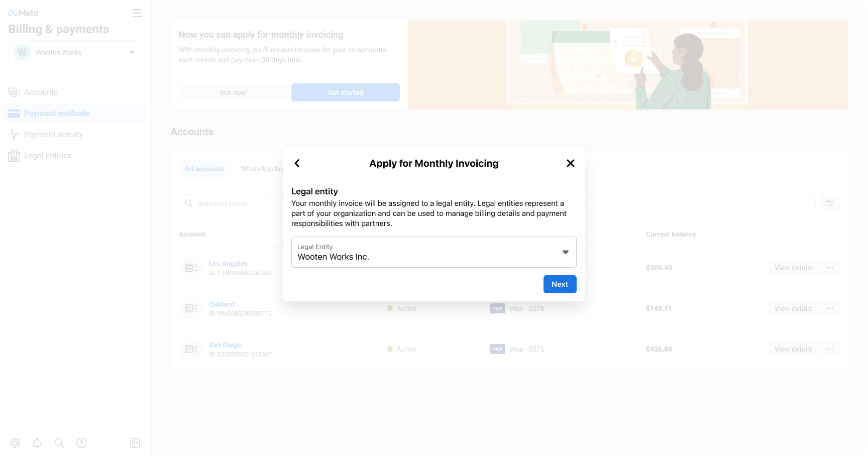Click the San Diego account icon
868x456 pixels.
tap(191, 349)
